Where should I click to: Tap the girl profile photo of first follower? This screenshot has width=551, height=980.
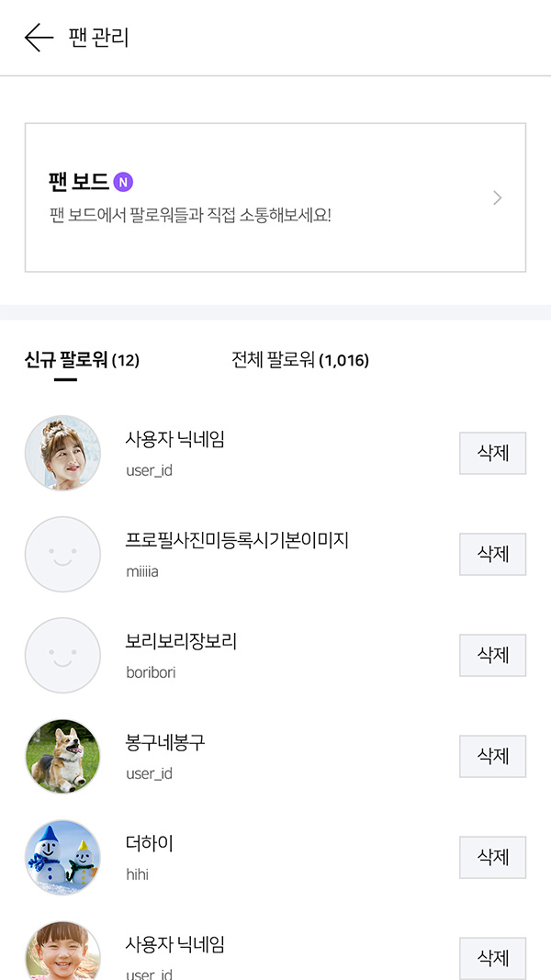click(x=62, y=453)
